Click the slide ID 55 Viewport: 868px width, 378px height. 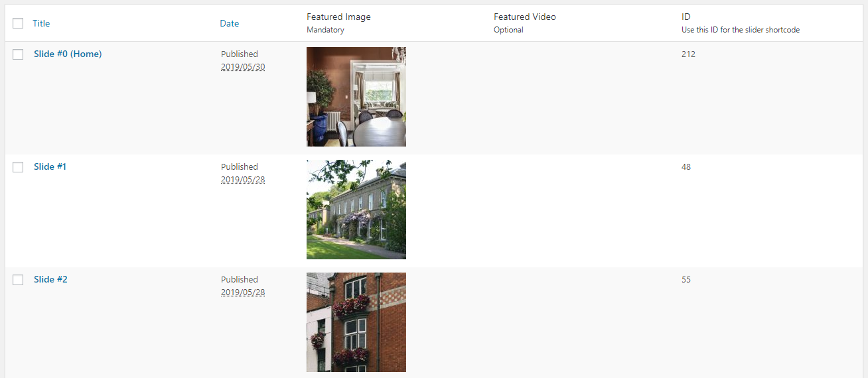coord(686,280)
